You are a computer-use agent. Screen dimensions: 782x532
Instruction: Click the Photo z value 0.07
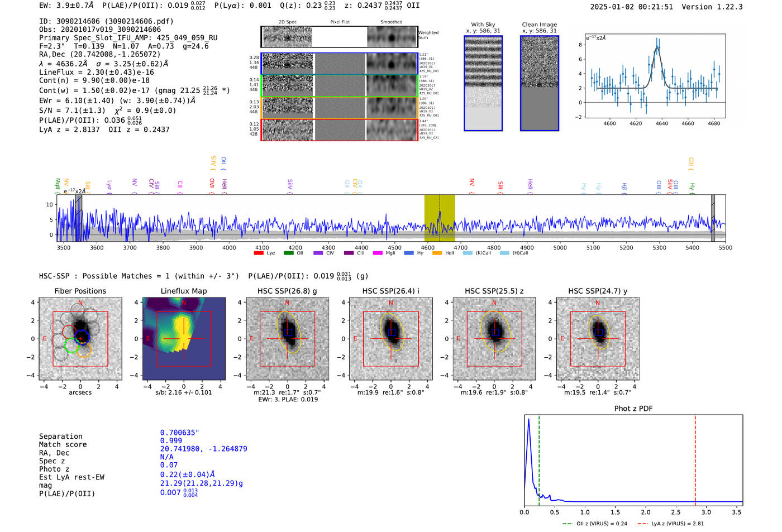pos(169,465)
